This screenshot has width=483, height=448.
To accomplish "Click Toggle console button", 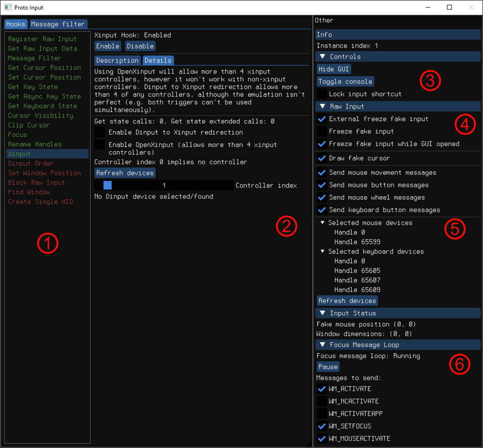I will pyautogui.click(x=345, y=82).
